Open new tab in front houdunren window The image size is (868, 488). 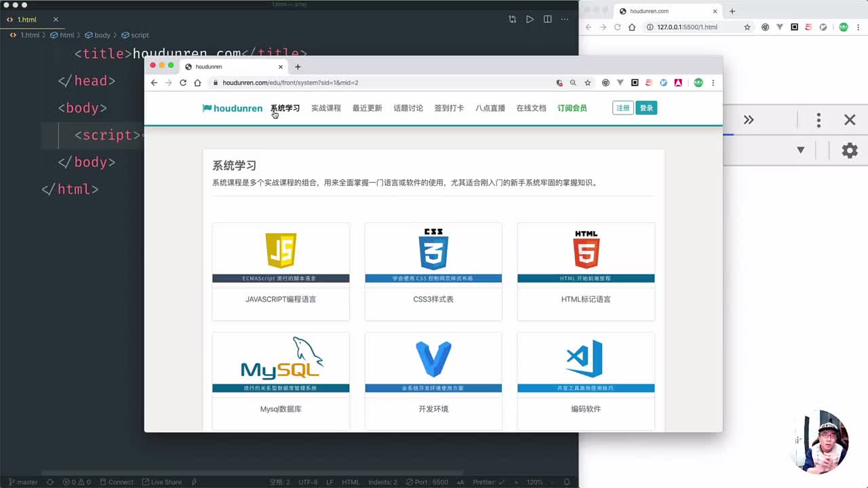298,66
